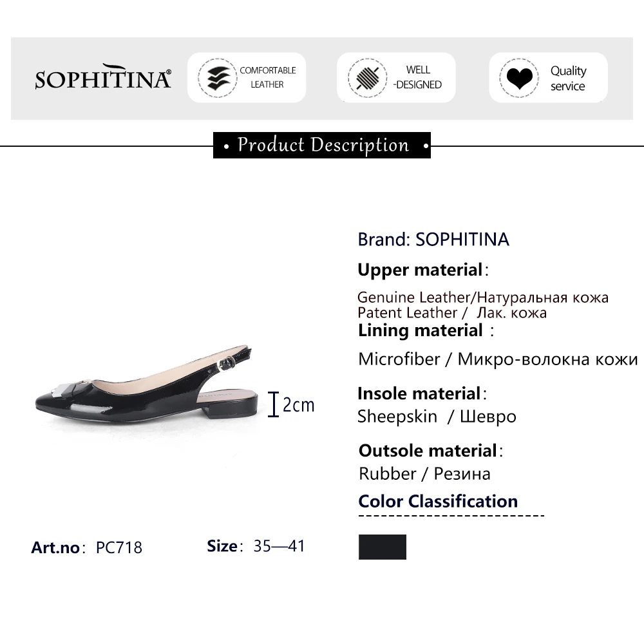Click the Microfiber lining description

(x=498, y=359)
